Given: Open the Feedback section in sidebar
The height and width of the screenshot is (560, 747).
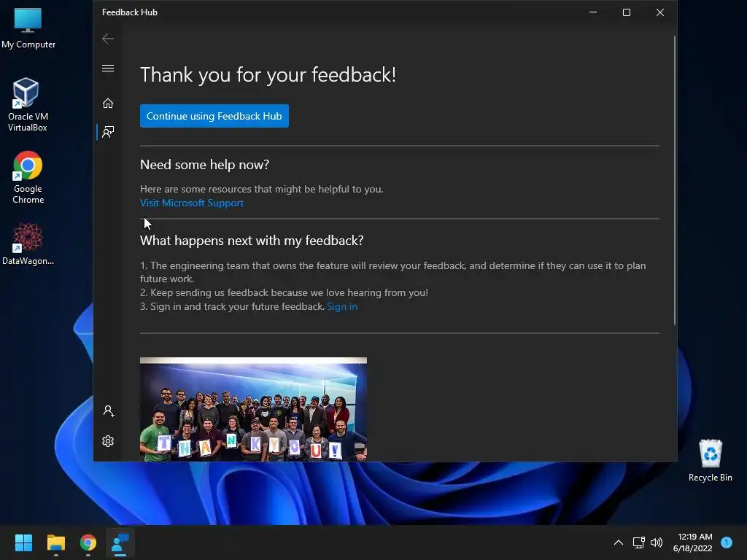Looking at the screenshot, I should tap(108, 132).
